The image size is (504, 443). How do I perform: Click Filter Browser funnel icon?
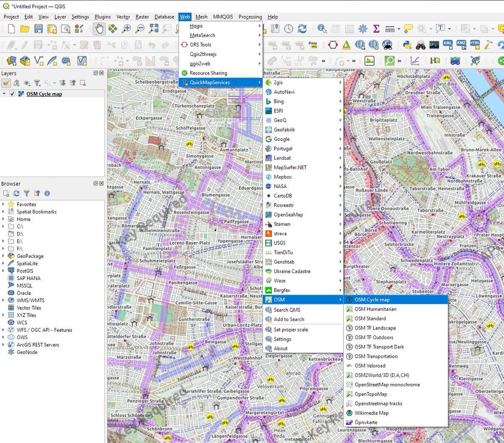26,193
